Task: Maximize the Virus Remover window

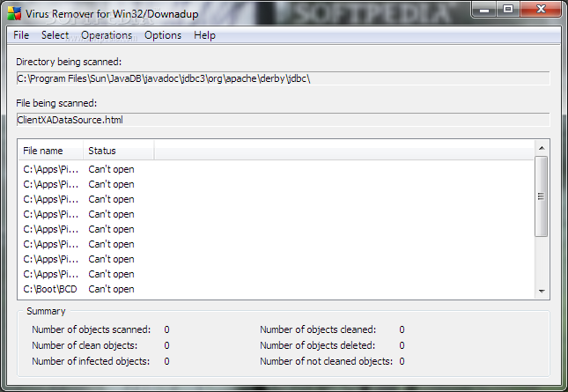Action: 508,10
